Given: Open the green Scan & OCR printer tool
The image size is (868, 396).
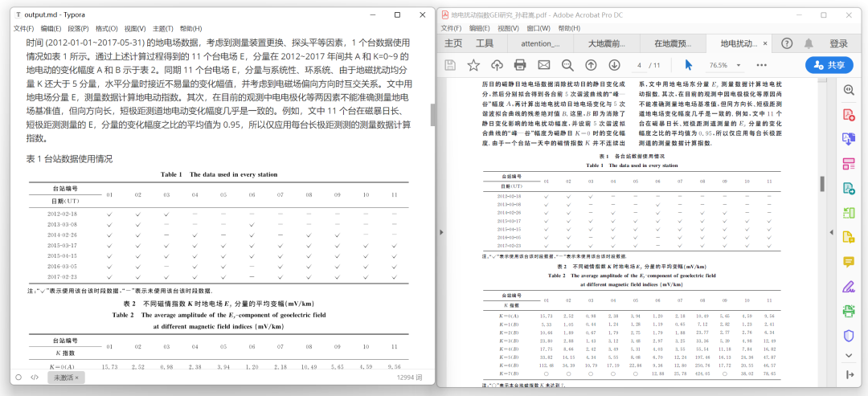Looking at the screenshot, I should 849,311.
